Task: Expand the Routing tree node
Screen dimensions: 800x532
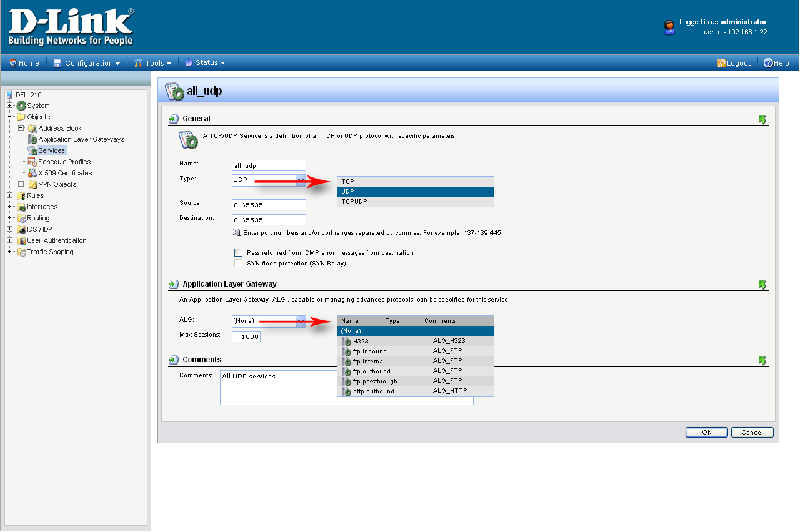Action: click(x=10, y=218)
